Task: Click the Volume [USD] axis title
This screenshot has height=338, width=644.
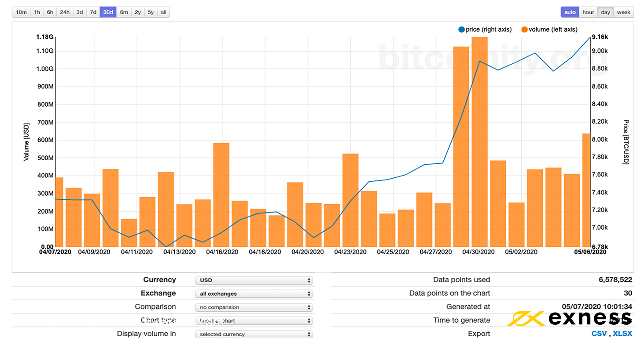Action: 26,141
